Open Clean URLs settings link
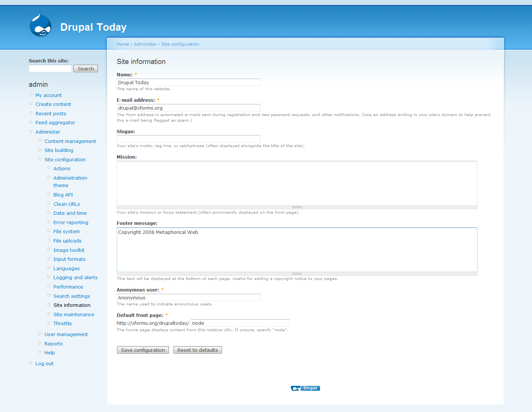Viewport: 532px width, 412px height. click(x=67, y=204)
